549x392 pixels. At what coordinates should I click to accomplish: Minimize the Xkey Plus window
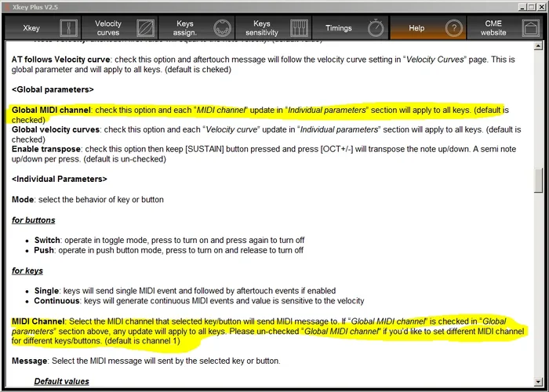522,6
